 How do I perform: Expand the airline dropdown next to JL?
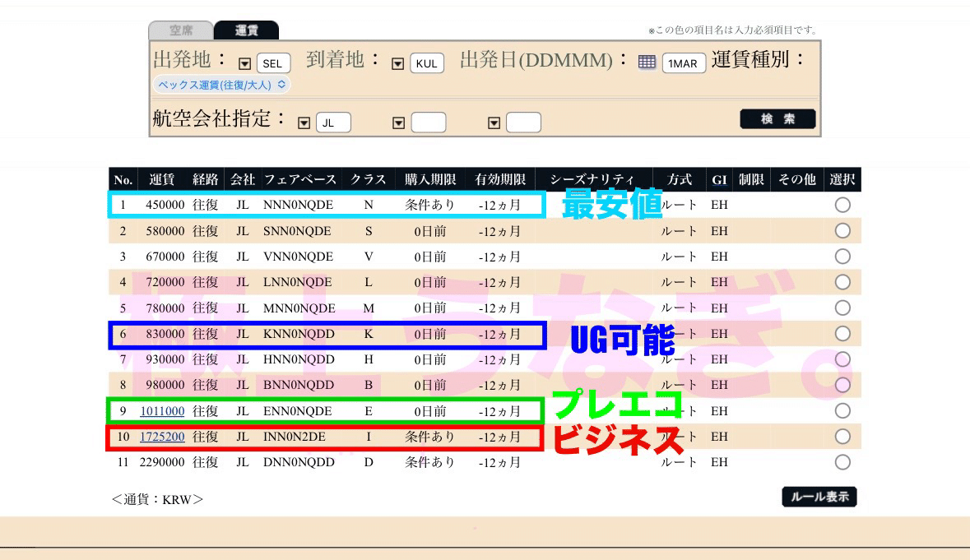pos(304,121)
